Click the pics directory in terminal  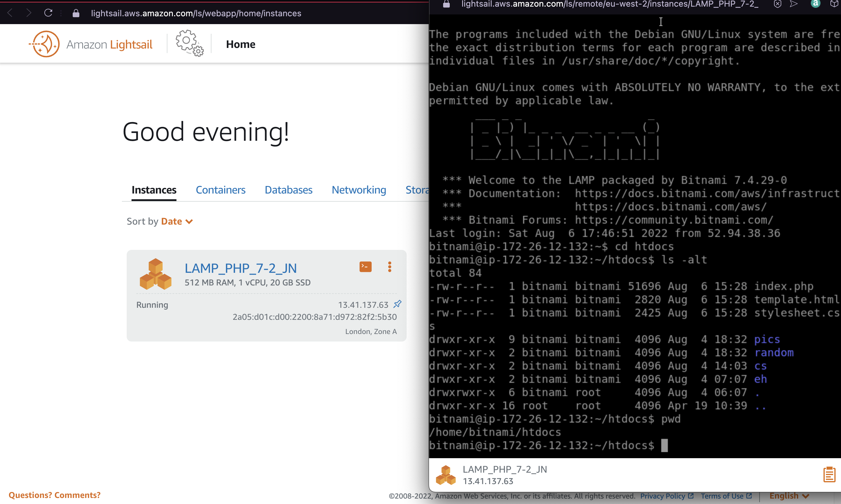click(767, 339)
